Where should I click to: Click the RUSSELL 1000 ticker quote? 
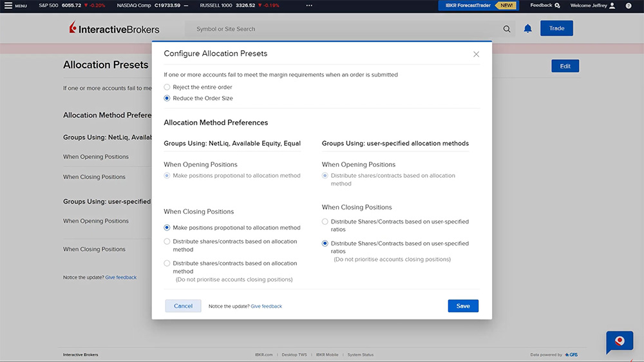(x=240, y=5)
